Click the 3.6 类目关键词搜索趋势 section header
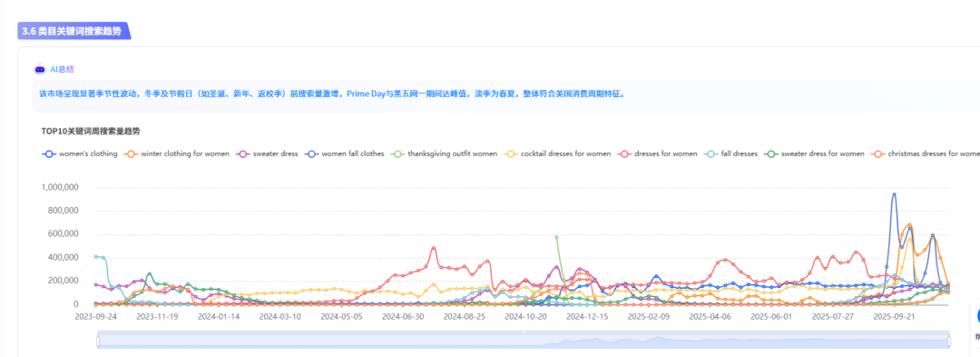 [x=73, y=31]
